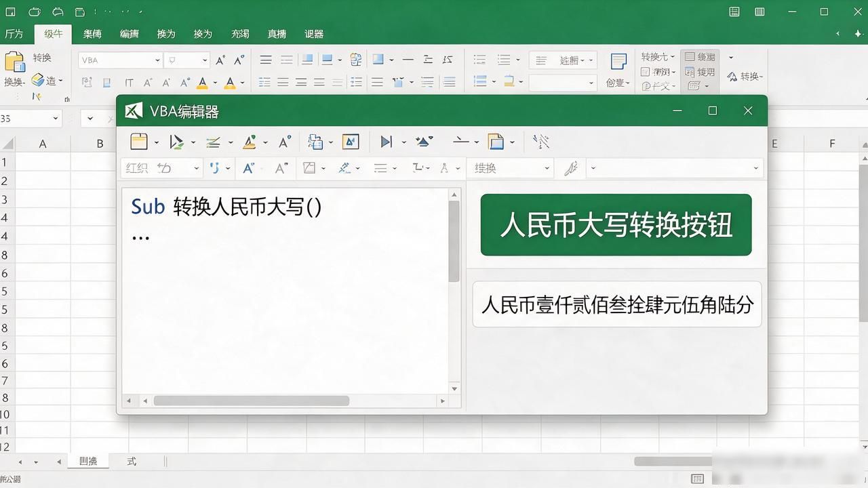The height and width of the screenshot is (488, 868).
Task: Click the 转换 button beside the Paste icon
Action: tap(42, 58)
